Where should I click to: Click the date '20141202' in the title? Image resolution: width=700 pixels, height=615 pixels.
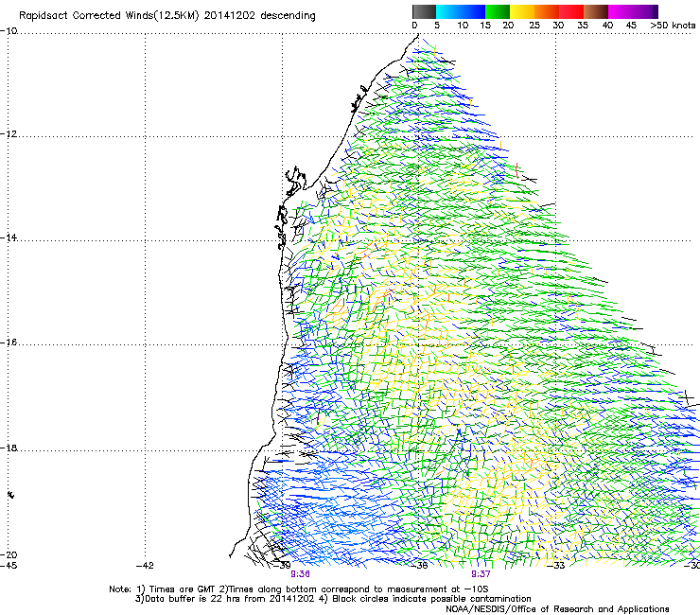point(230,16)
